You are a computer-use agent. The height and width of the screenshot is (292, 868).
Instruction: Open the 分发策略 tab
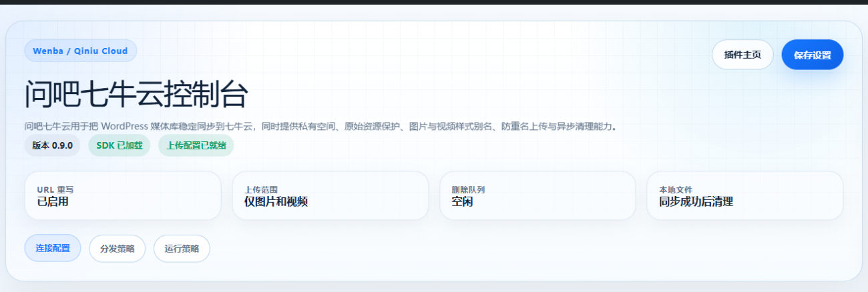(x=117, y=249)
